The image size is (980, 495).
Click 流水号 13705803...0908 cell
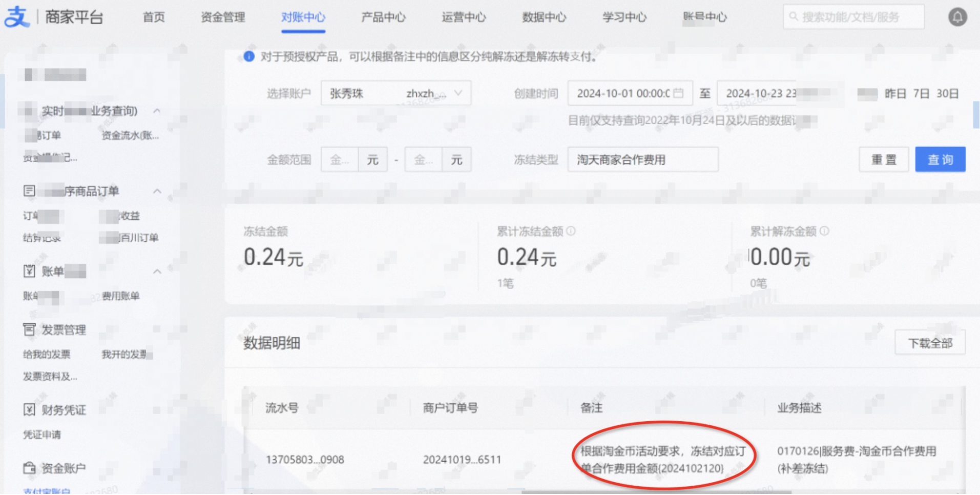click(305, 460)
